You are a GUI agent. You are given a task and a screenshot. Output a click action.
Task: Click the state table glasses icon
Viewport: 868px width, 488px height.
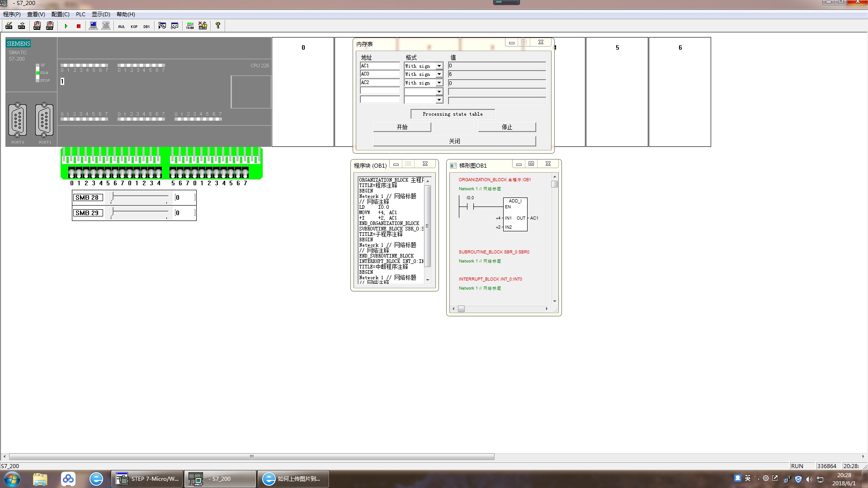175,26
